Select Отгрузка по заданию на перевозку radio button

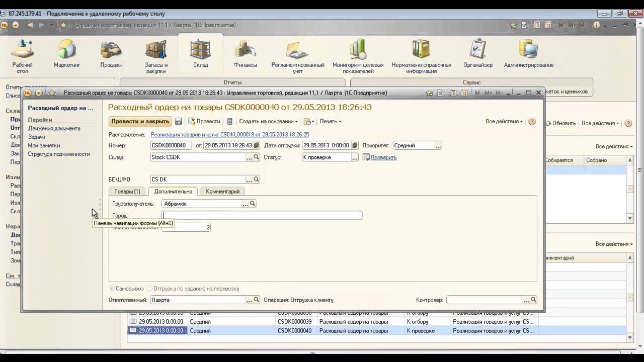(149, 289)
